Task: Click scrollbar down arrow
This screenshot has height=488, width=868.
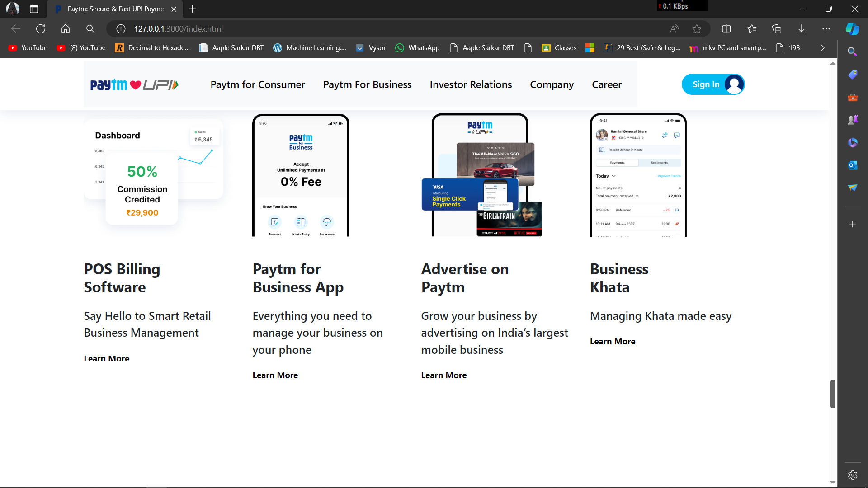Action: coord(833,483)
